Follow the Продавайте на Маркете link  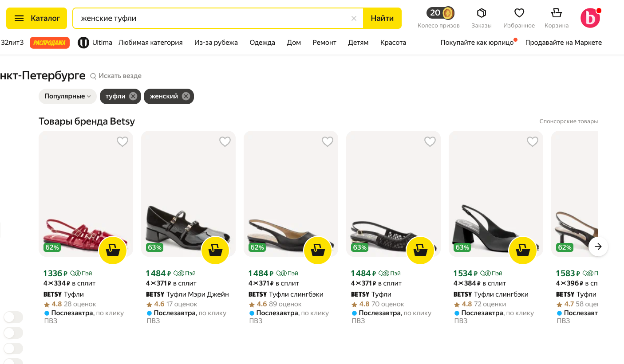tap(564, 43)
